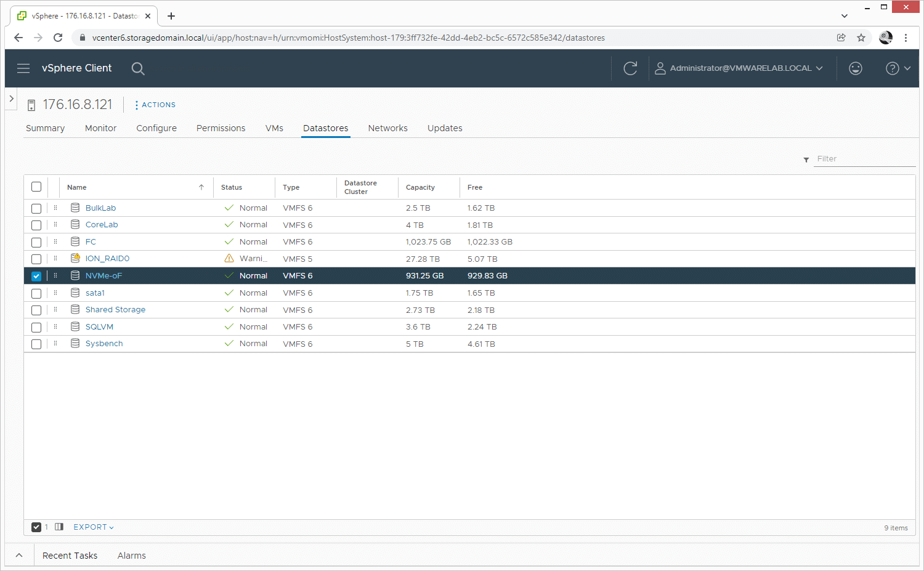Click the CoreLab datastore disk icon

point(75,224)
